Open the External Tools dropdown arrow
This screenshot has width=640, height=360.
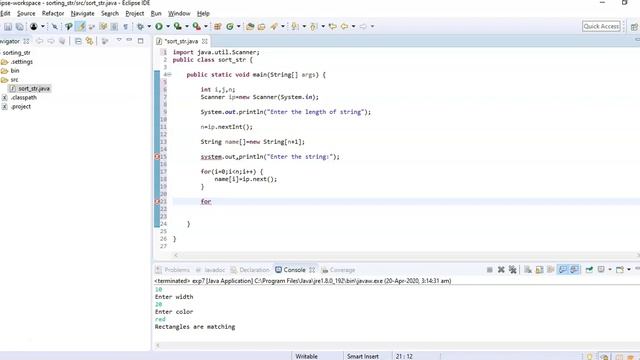tap(206, 27)
